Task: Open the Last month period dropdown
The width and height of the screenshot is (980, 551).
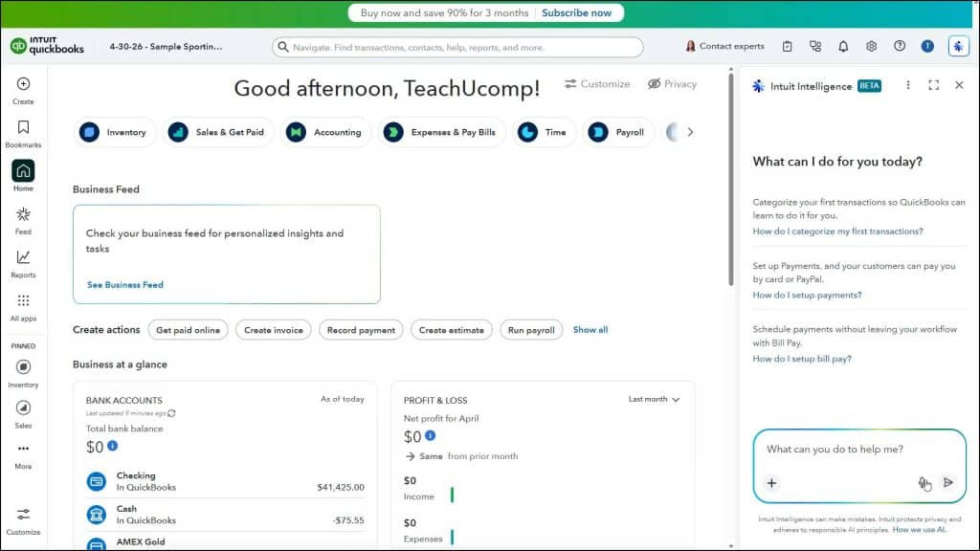Action: (654, 399)
